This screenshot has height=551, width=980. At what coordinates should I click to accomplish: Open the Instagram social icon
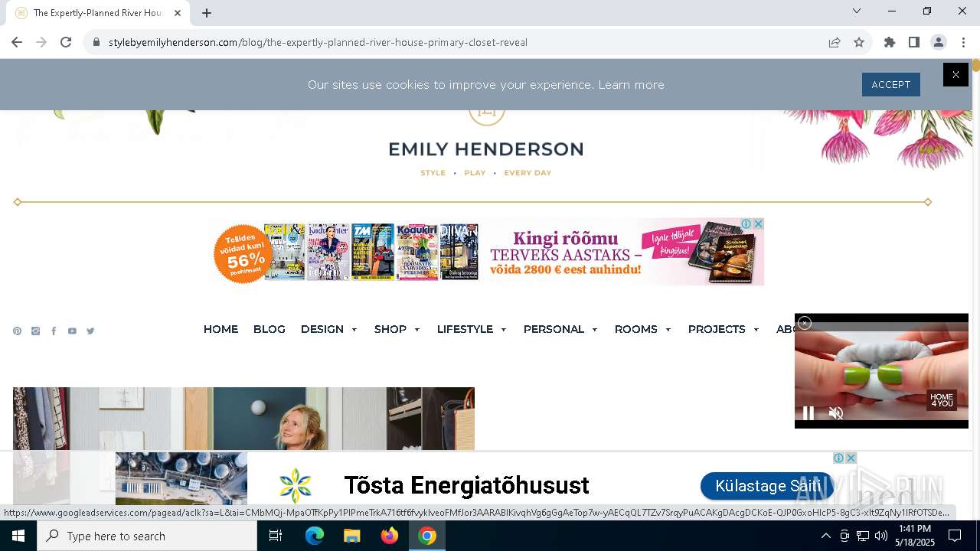[x=35, y=331]
